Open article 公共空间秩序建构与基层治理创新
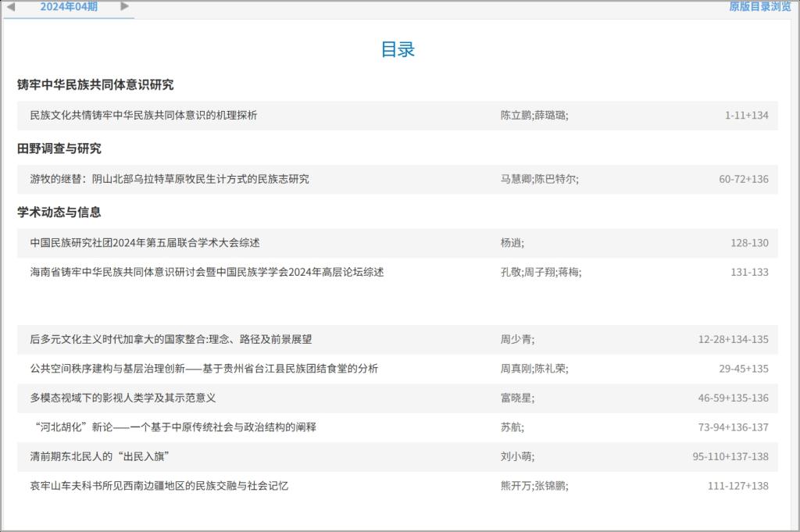 tap(204, 369)
